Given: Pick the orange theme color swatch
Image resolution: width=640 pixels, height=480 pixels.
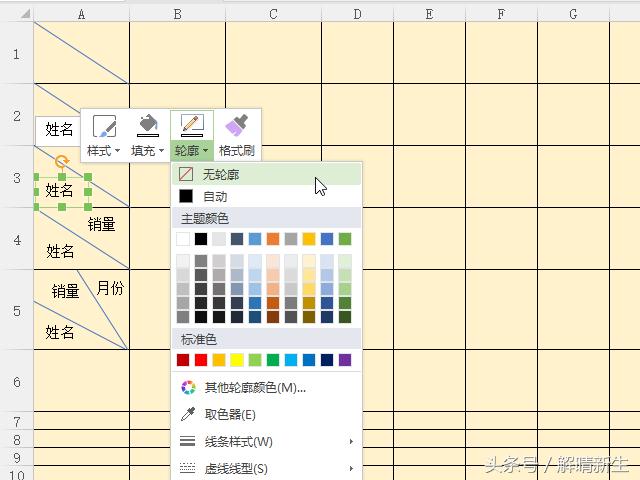Looking at the screenshot, I should pos(273,239).
